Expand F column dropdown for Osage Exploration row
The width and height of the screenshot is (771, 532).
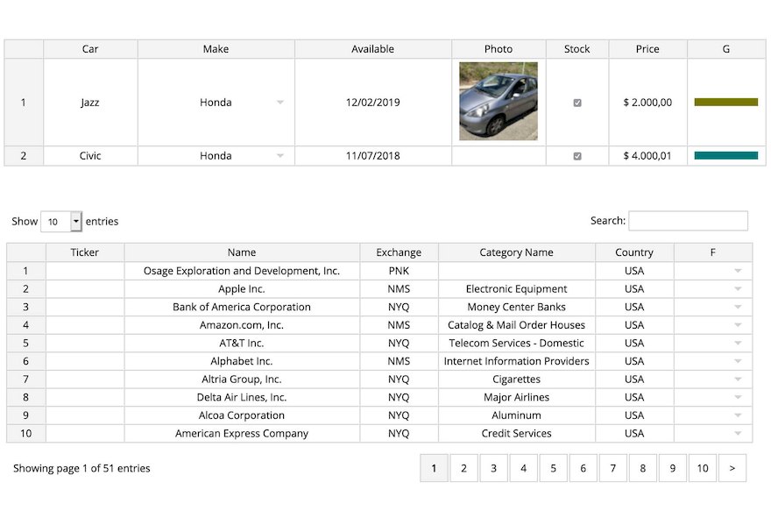tap(738, 271)
